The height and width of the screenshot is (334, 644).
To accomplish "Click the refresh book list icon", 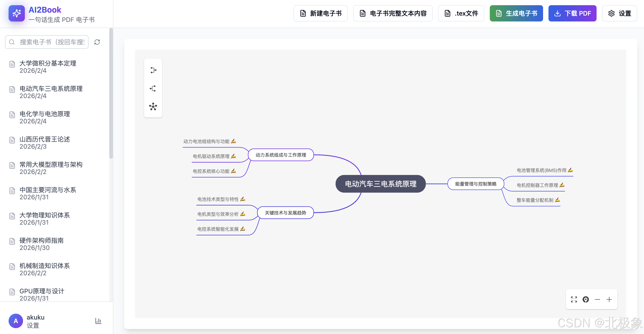I will [x=97, y=42].
